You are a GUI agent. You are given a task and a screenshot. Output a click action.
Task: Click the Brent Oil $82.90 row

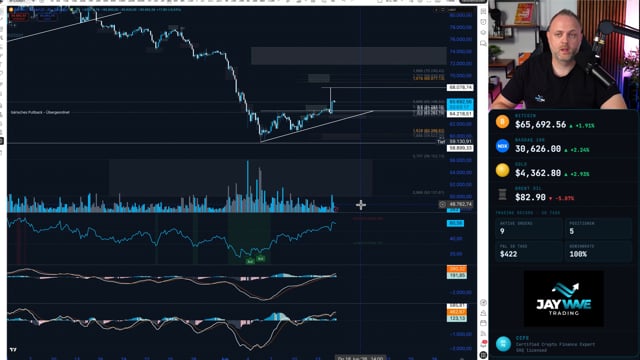tap(564, 194)
